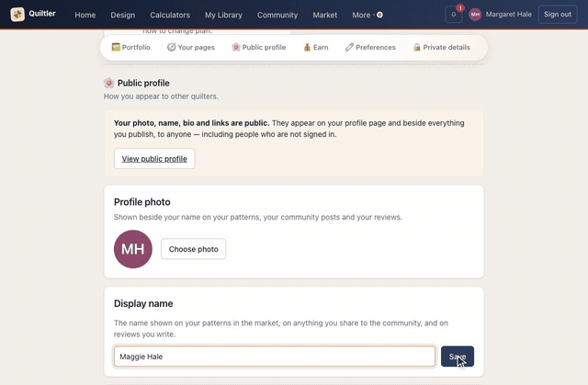Click 'How you appear to other quilters.' text
The image size is (588, 385).
click(161, 96)
